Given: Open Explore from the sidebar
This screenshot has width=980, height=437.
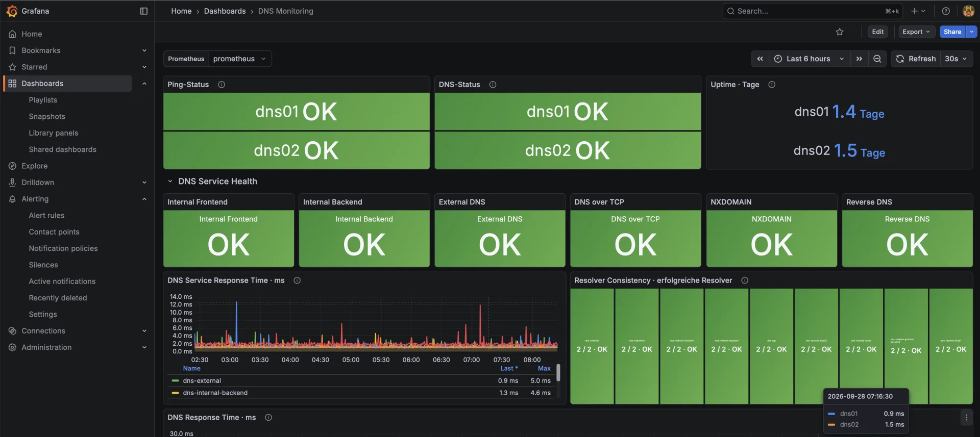Looking at the screenshot, I should pyautogui.click(x=34, y=166).
